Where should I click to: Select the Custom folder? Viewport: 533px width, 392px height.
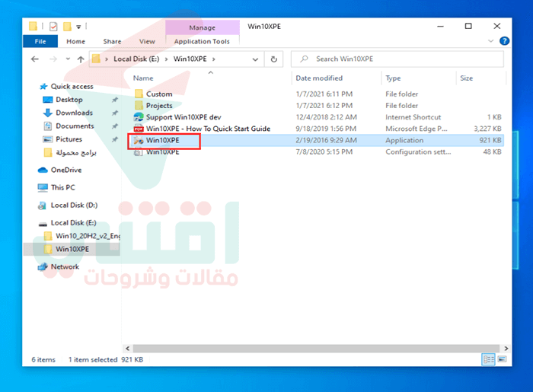[159, 94]
